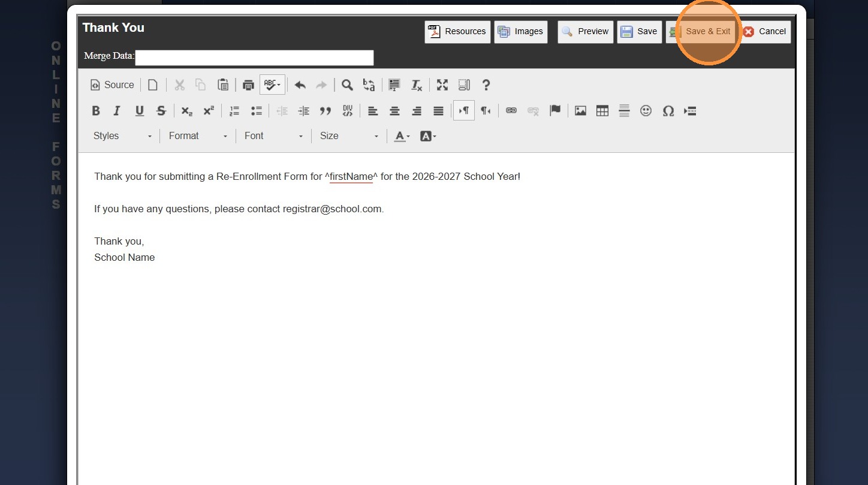Image resolution: width=868 pixels, height=485 pixels.
Task: Click the "Thank you," closing line
Action: click(119, 242)
